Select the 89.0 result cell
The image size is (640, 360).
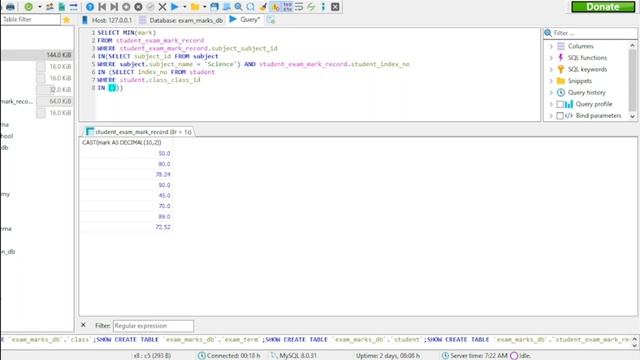tap(126, 216)
